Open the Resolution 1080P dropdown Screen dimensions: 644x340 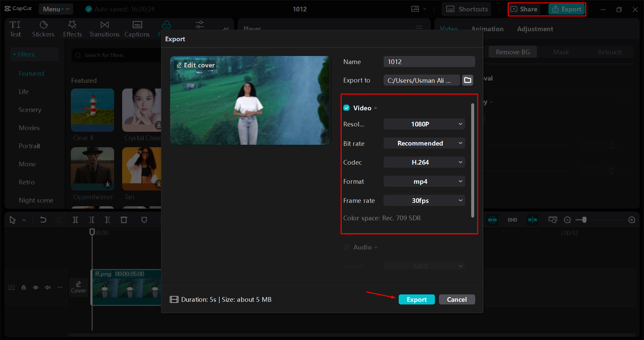(424, 124)
